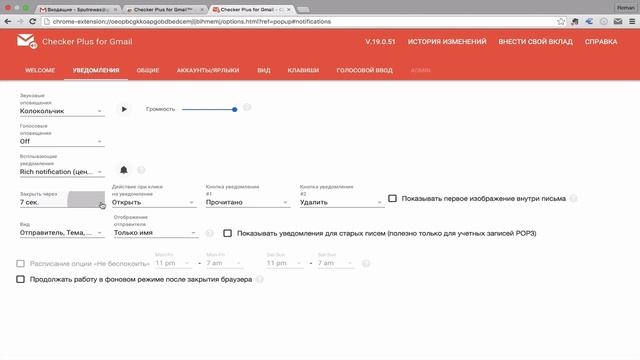Screen dimensions: 640x360
Task: Test the popup notification bell icon
Action: tap(124, 170)
